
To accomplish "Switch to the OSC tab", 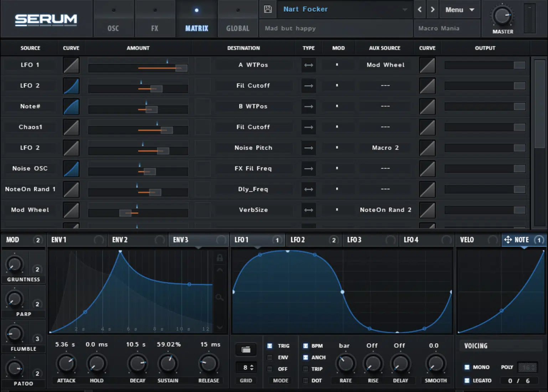I will click(x=113, y=19).
